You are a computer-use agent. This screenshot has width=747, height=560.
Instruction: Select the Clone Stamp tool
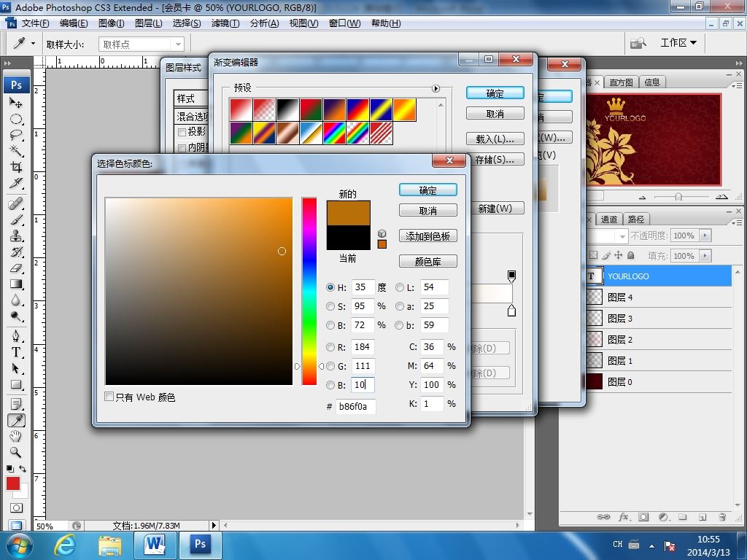[x=16, y=236]
